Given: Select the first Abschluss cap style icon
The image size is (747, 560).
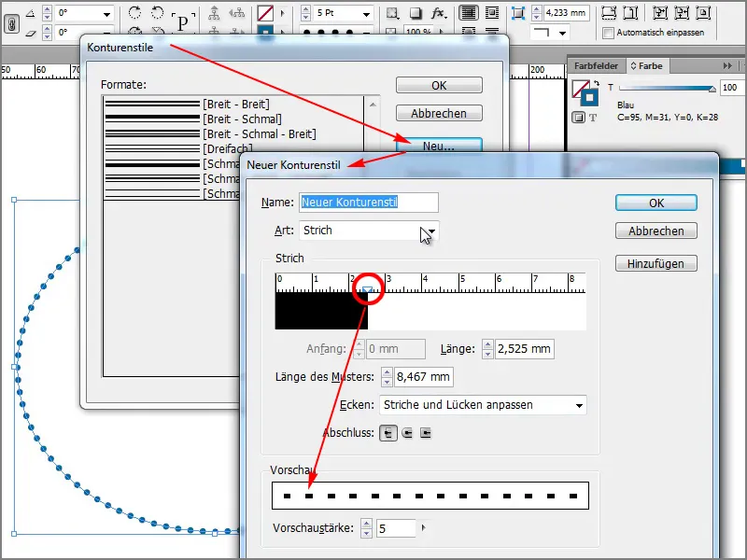Looking at the screenshot, I should [388, 432].
